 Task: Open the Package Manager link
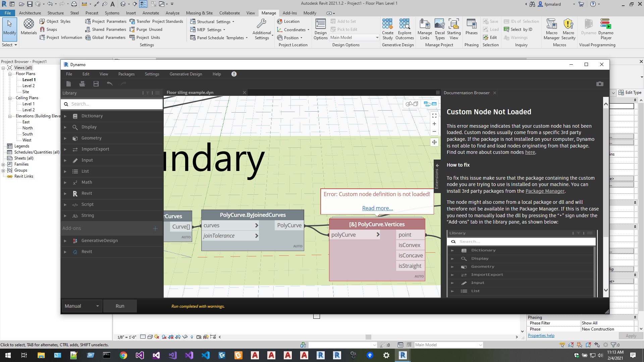coord(544,191)
